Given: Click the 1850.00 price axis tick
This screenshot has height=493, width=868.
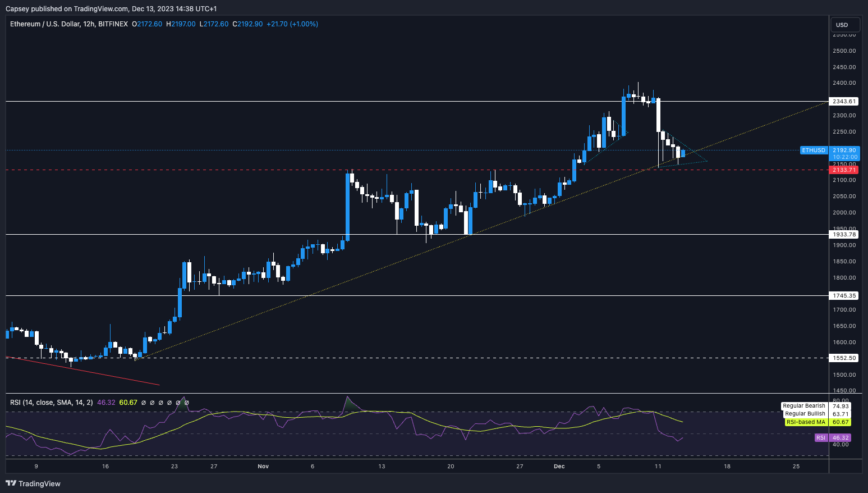Looking at the screenshot, I should tap(844, 262).
